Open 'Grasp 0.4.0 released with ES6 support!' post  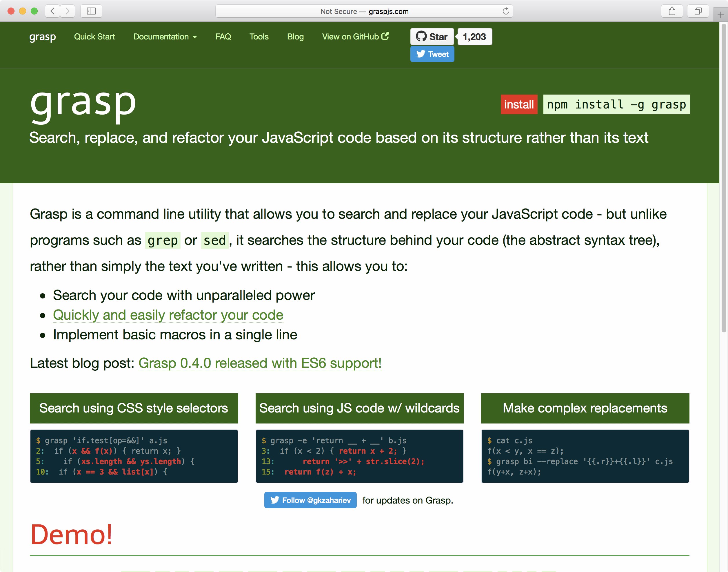260,363
